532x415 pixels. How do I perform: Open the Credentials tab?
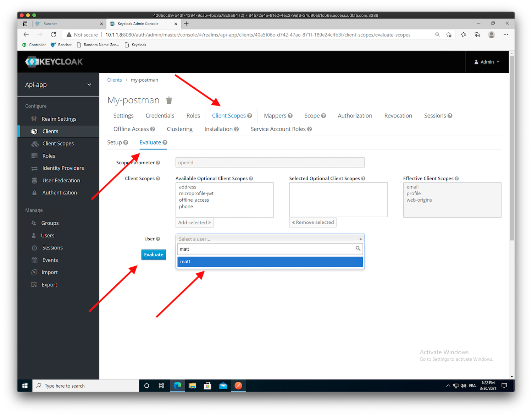tap(160, 116)
